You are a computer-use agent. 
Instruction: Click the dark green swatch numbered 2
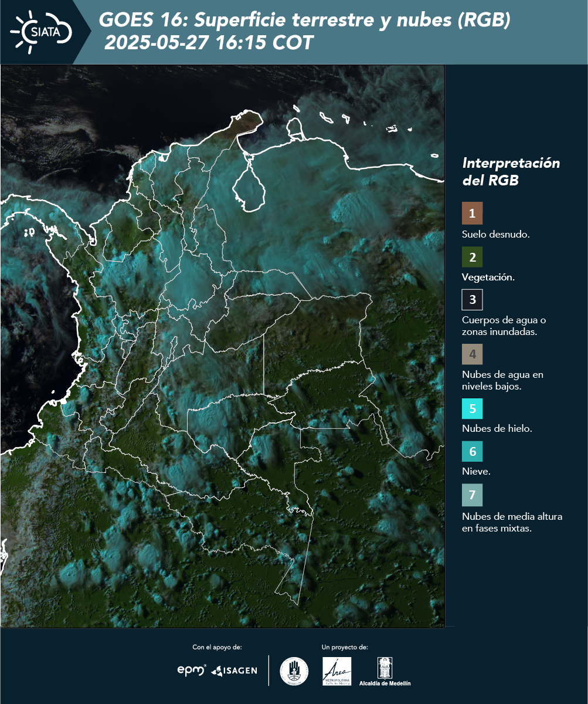point(472,257)
